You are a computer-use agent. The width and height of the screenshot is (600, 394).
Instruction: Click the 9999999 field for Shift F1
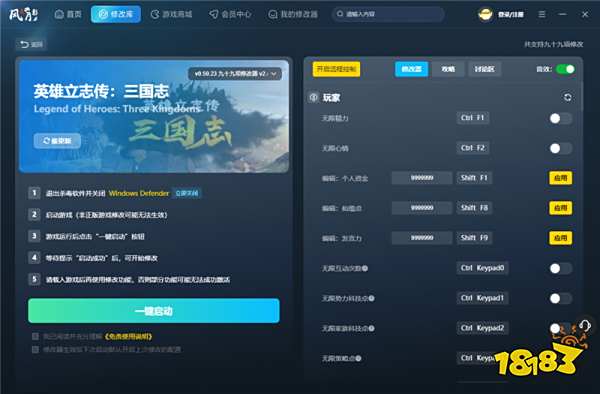(422, 178)
